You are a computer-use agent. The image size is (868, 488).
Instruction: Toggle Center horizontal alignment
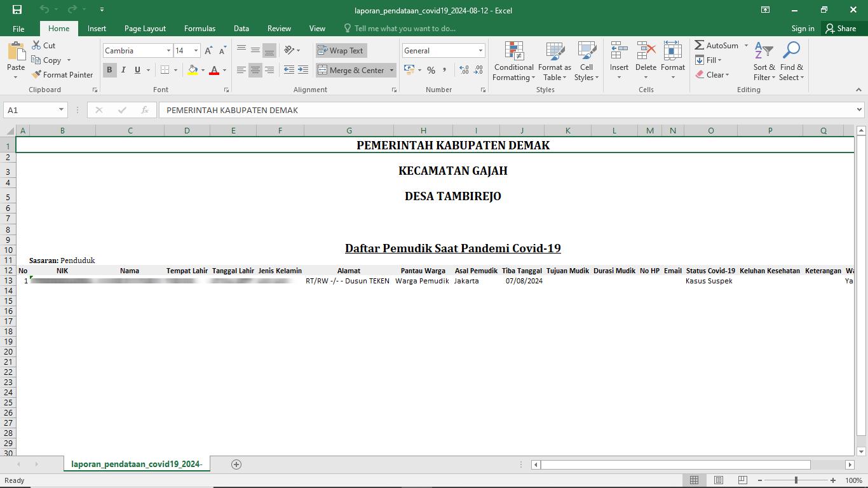point(255,70)
